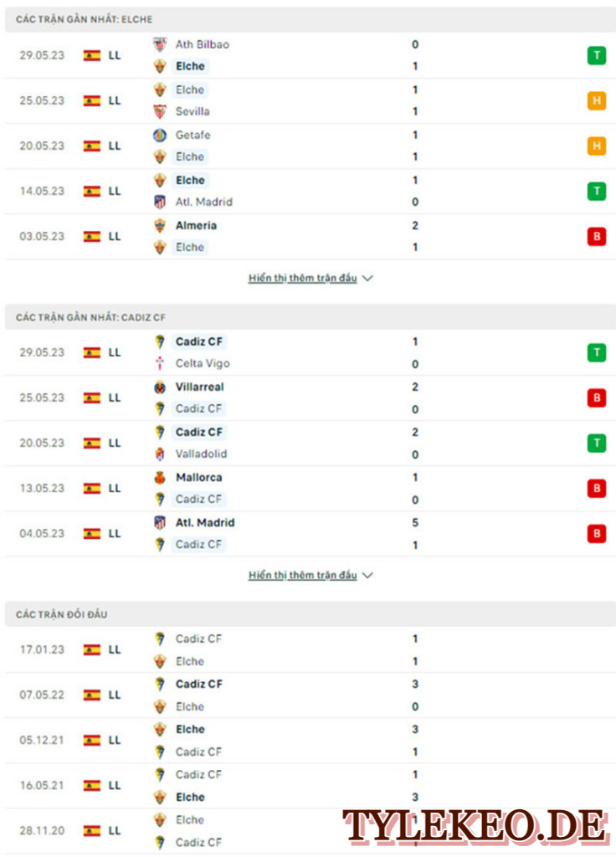The image size is (616, 857).
Task: Click the 'Các trận đối đầu' section header
Action: coord(62,614)
